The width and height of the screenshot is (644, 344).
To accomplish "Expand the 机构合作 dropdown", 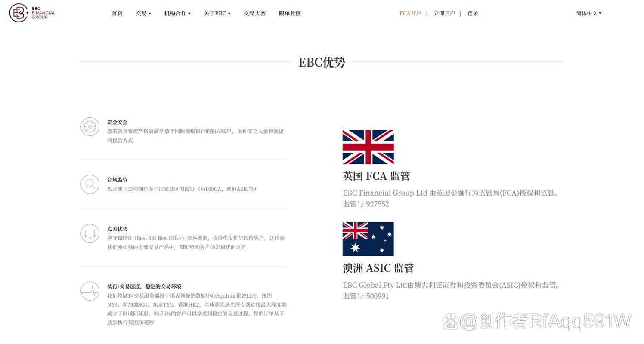I will pos(176,13).
